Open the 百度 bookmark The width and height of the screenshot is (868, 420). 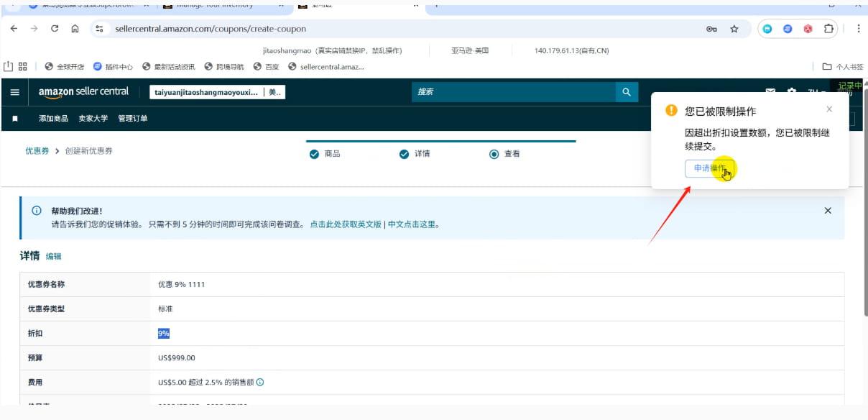[266, 66]
